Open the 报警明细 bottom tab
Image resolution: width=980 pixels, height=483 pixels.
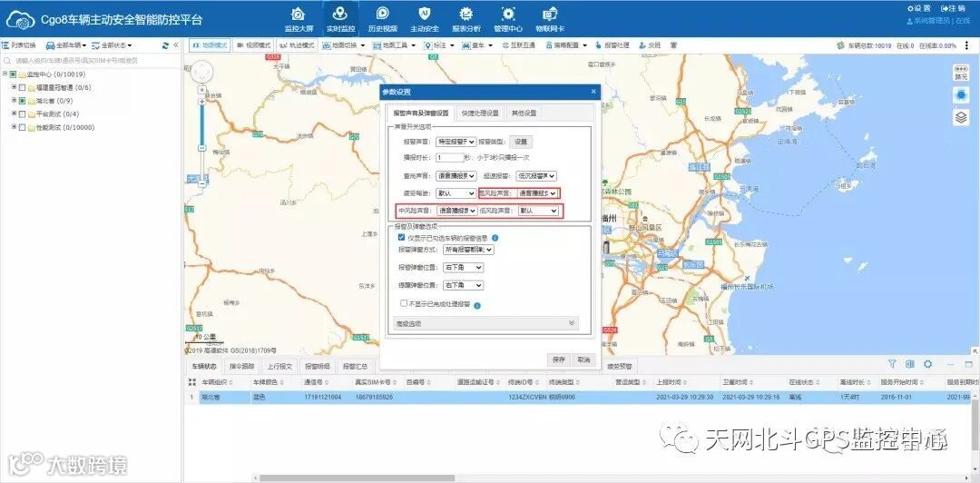pos(317,367)
